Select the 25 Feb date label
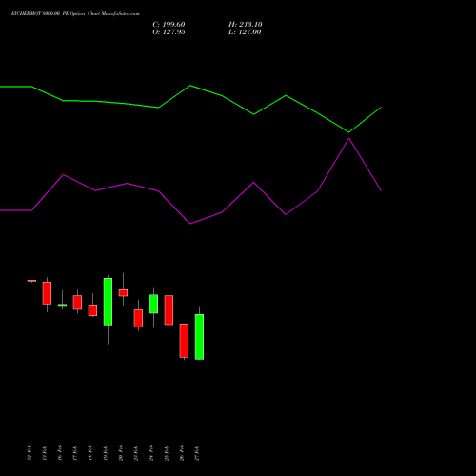Viewport: 476px width, 476px height. (x=167, y=453)
